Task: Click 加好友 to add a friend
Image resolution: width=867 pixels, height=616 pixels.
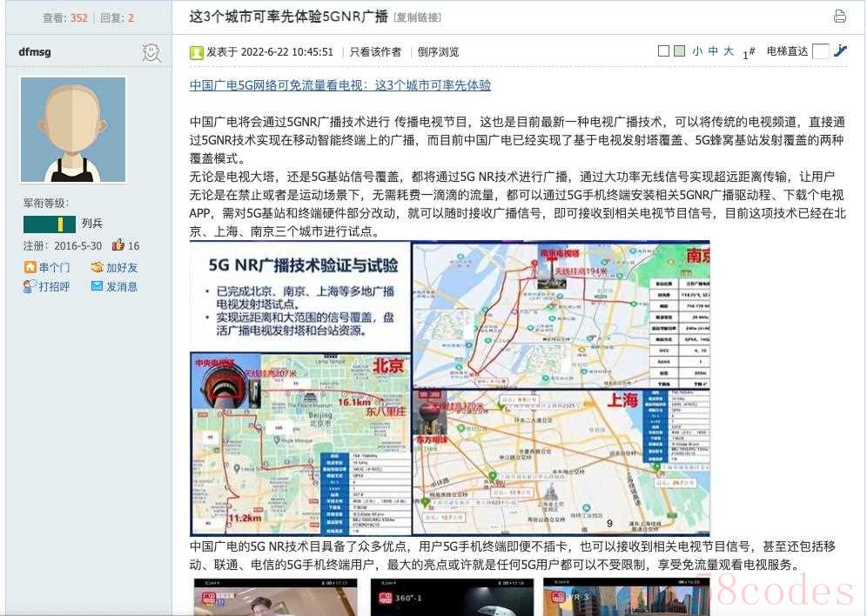Action: click(x=122, y=268)
